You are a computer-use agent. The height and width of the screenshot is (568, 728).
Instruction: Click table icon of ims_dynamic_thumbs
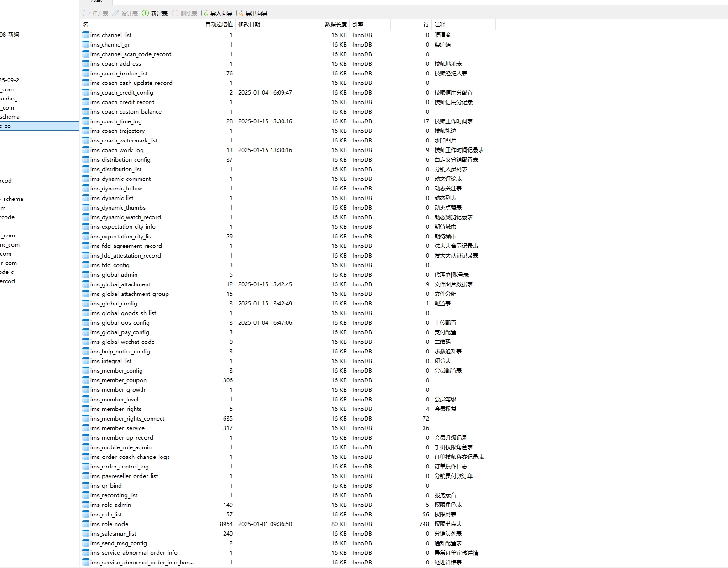(x=86, y=207)
